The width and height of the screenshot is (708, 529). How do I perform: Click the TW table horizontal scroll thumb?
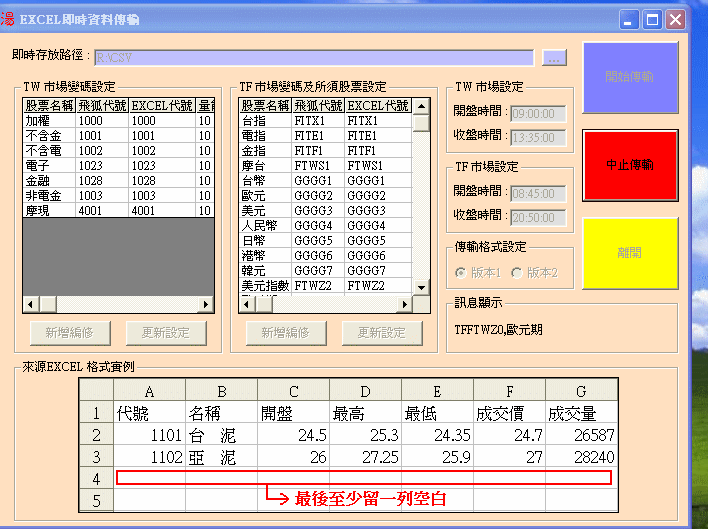pos(47,304)
